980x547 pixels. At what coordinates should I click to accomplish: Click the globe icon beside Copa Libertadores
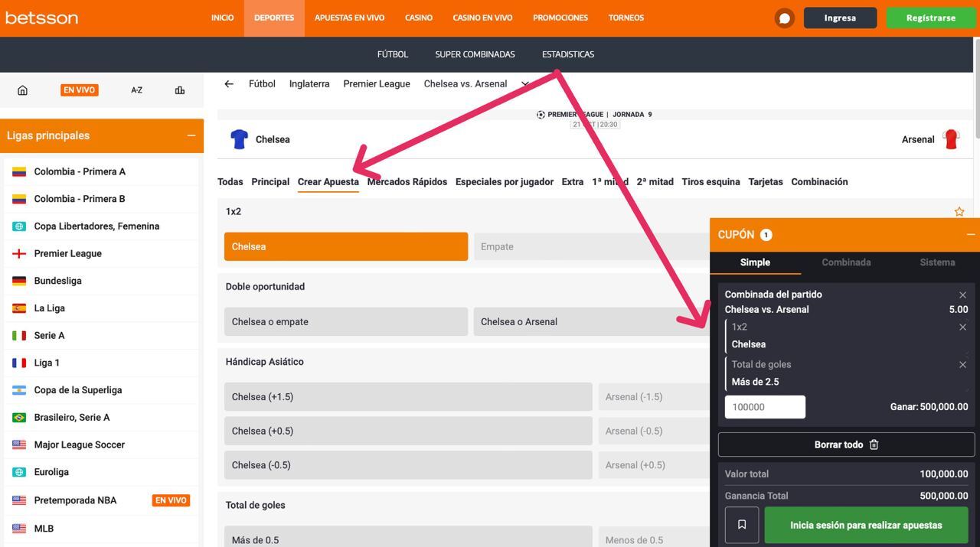point(19,226)
